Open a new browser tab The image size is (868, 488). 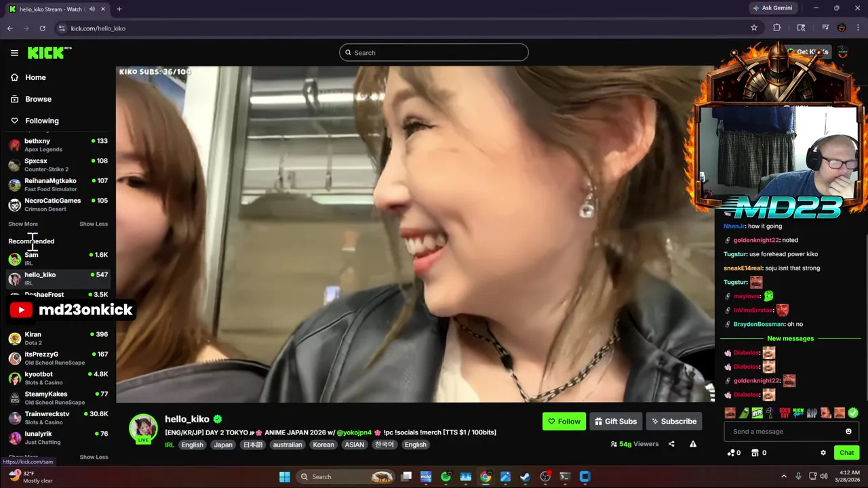[119, 9]
